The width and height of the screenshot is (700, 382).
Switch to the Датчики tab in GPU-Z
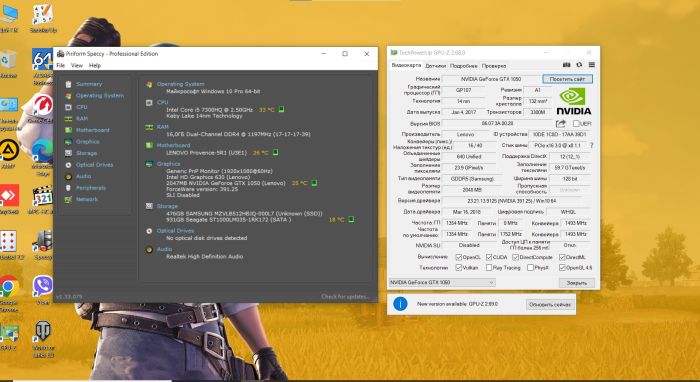tap(435, 66)
